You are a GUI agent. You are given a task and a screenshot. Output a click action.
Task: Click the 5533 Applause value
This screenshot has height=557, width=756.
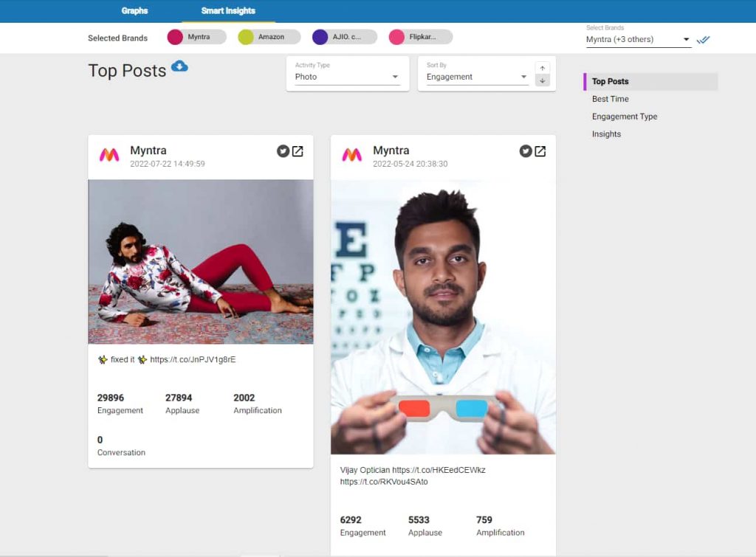419,520
